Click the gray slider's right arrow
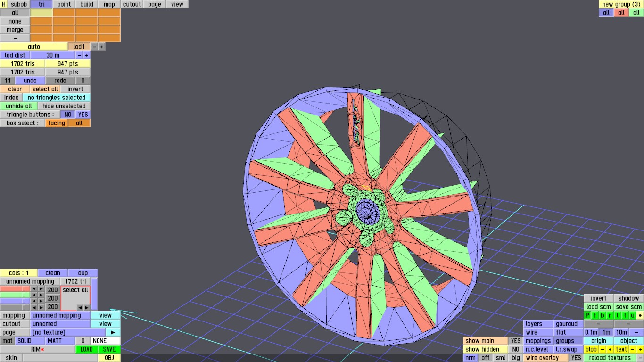 pos(41,307)
